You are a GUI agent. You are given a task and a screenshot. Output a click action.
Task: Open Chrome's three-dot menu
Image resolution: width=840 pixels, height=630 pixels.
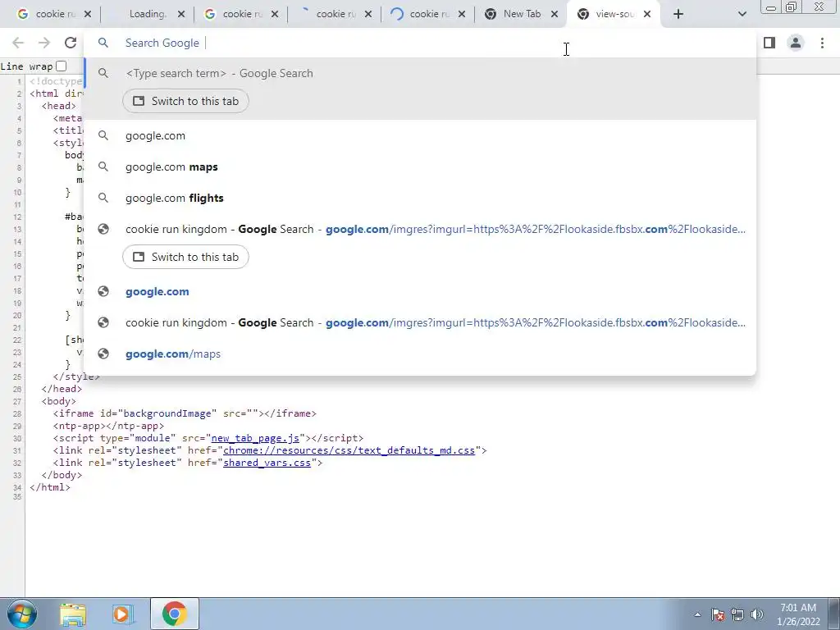point(822,43)
